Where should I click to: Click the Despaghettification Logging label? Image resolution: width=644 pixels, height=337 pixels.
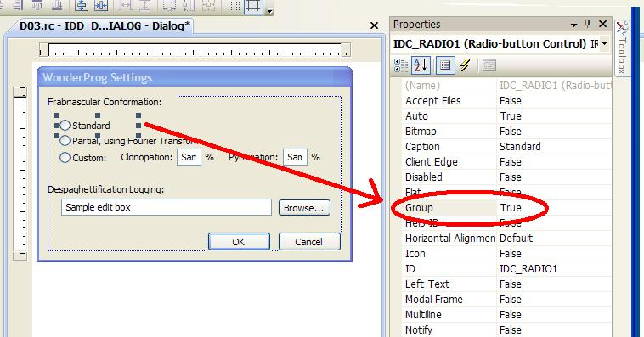(x=106, y=189)
